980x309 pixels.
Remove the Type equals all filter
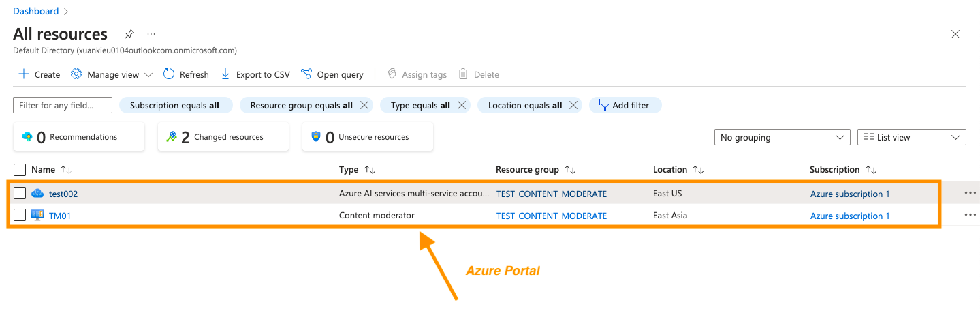(462, 105)
